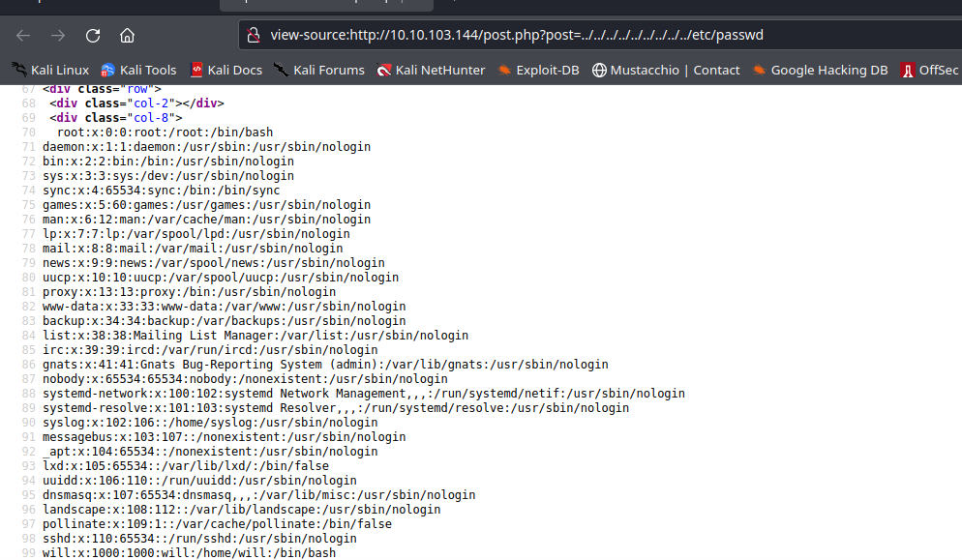Click the www-data:x:33:33 line
The height and width of the screenshot is (560, 962).
pos(224,307)
